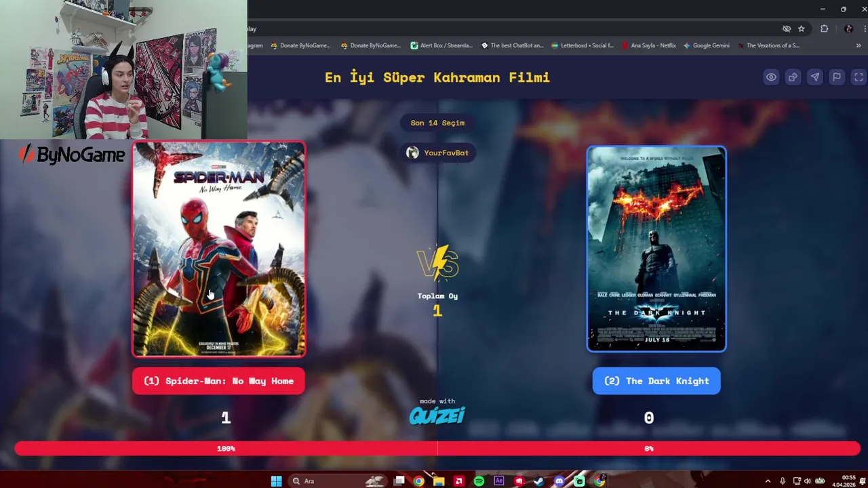Open the Letterboxd bookmark
Viewport: 868px width, 488px height.
tap(583, 45)
